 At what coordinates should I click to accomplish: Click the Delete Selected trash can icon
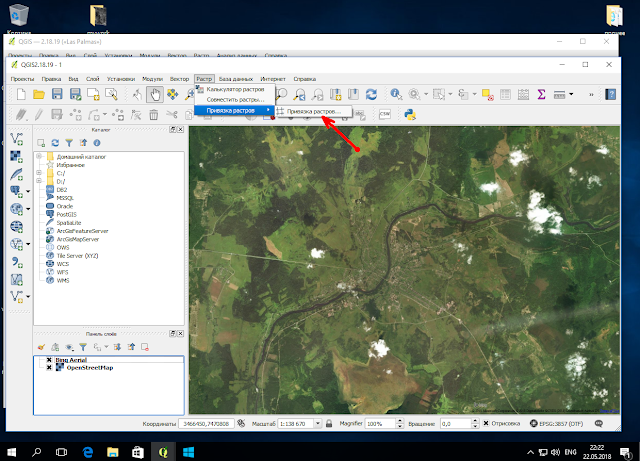click(153, 115)
